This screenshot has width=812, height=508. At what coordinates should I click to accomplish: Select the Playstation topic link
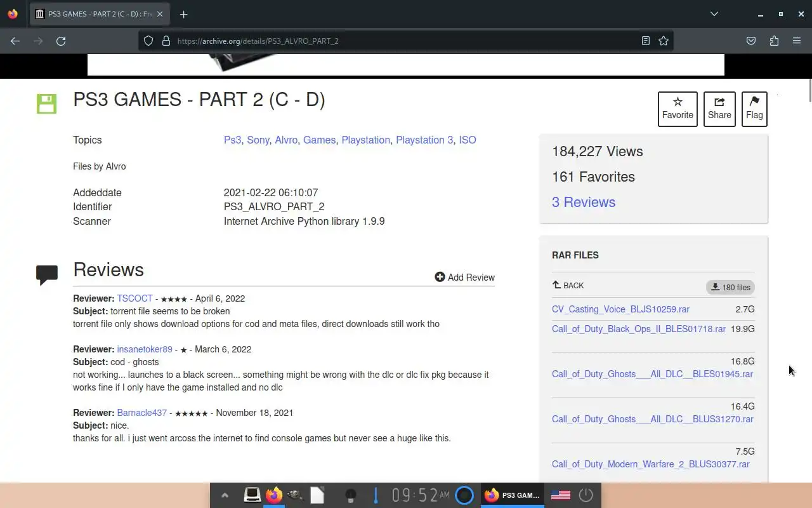365,140
